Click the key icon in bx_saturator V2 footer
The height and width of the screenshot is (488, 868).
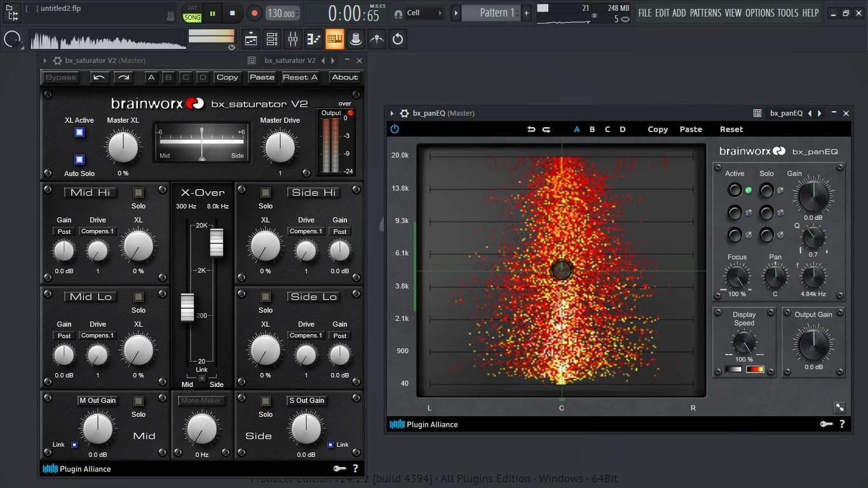point(340,469)
